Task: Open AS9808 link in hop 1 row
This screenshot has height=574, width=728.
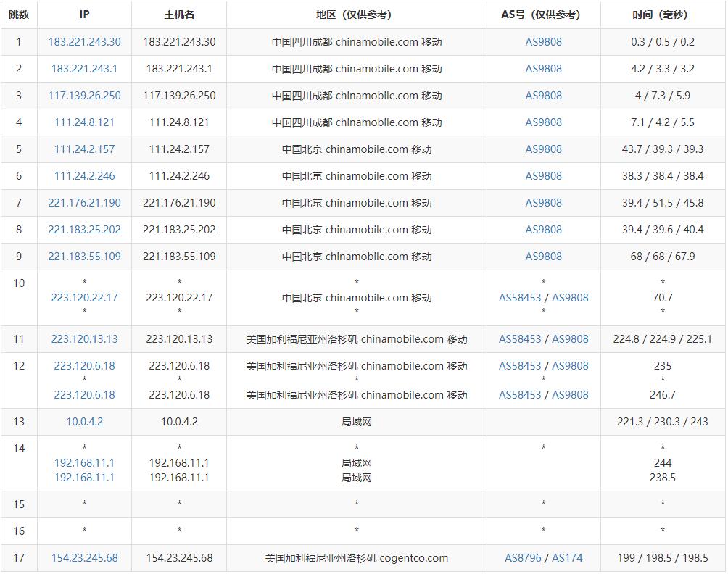Action: (543, 42)
